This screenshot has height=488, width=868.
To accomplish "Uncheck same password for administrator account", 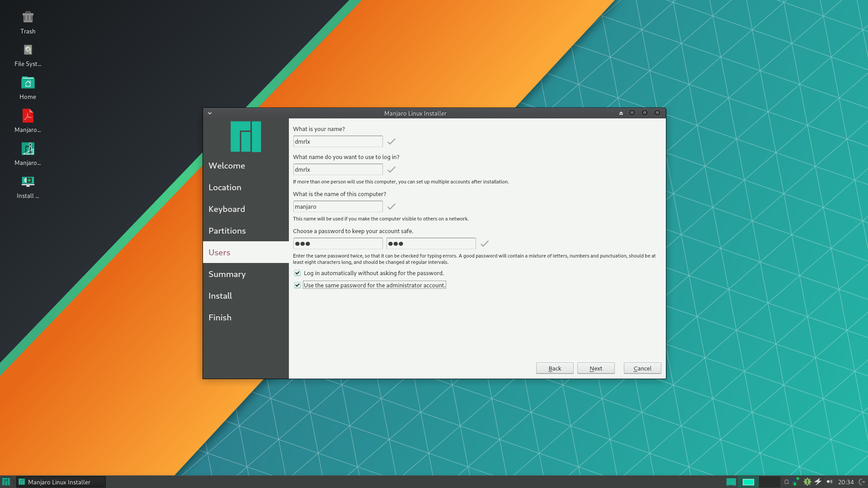I will (x=297, y=285).
